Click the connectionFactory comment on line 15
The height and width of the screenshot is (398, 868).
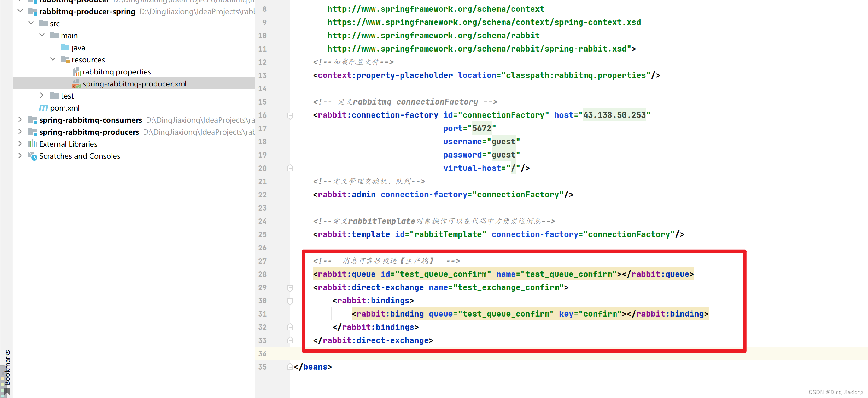pyautogui.click(x=405, y=102)
